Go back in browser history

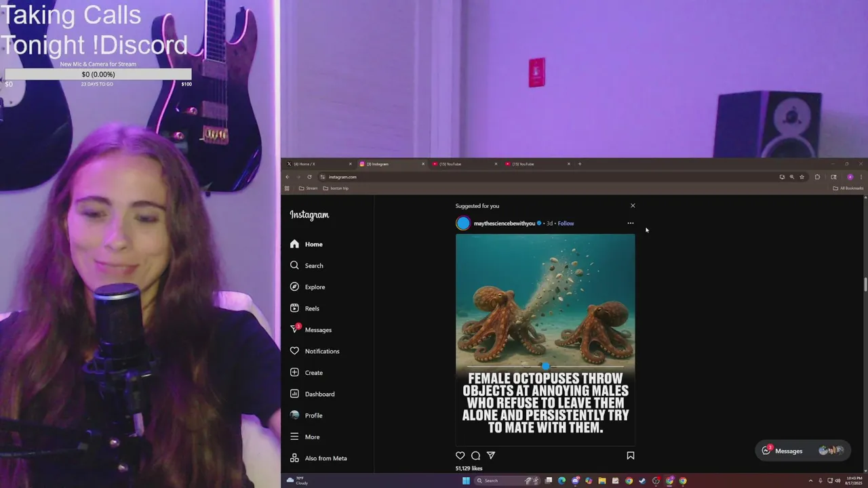(x=288, y=177)
